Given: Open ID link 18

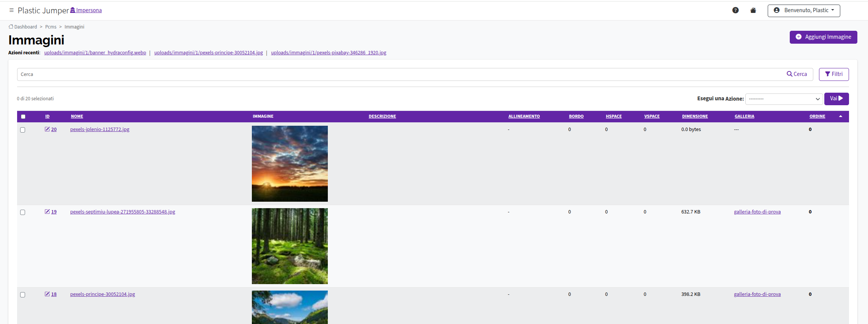Looking at the screenshot, I should click(x=54, y=294).
